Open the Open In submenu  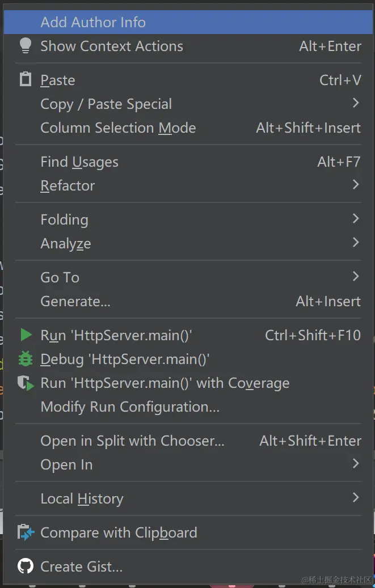point(66,465)
